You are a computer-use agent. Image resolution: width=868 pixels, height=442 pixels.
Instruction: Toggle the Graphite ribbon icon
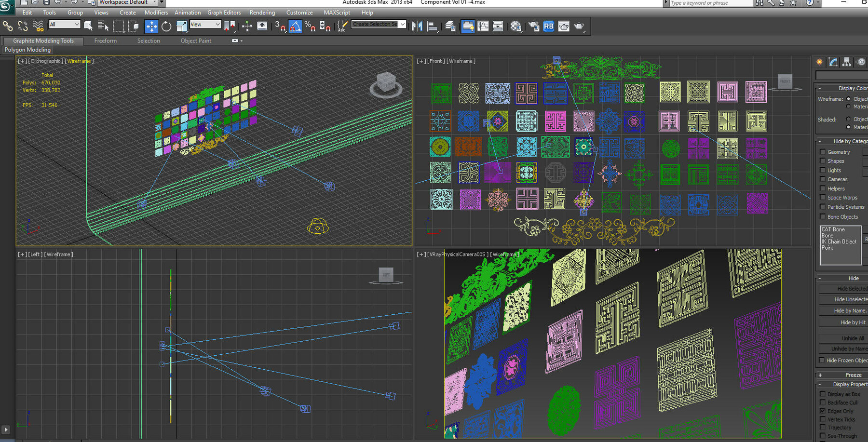coord(467,26)
